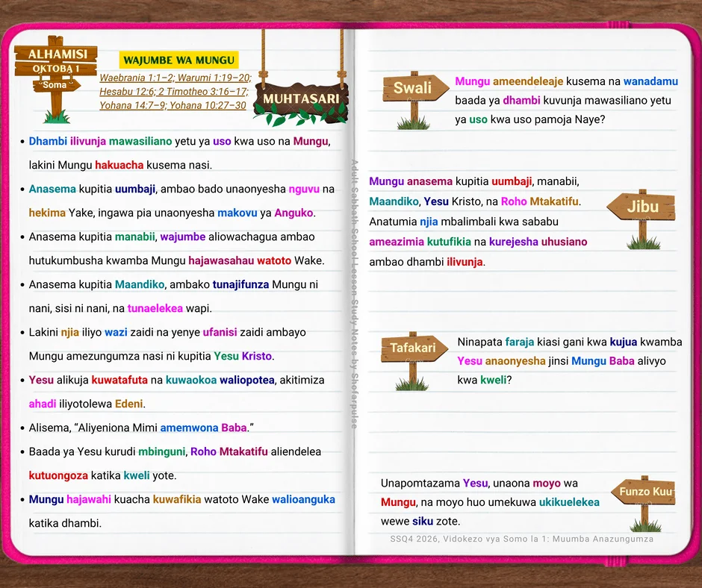Select the line starting "Lakini njia iliyo wazi"

[167, 333]
